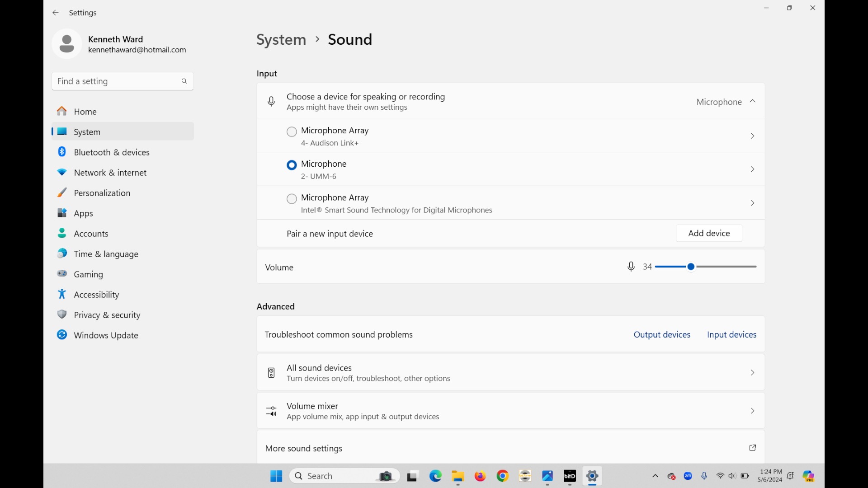Select Intel Smart Sound Microphone Array radio
This screenshot has height=488, width=868.
(x=292, y=199)
